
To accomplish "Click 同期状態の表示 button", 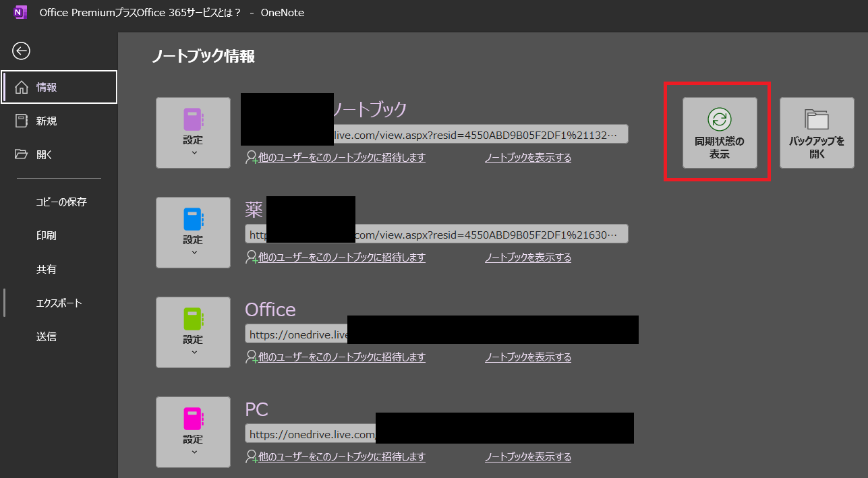I will tap(720, 133).
